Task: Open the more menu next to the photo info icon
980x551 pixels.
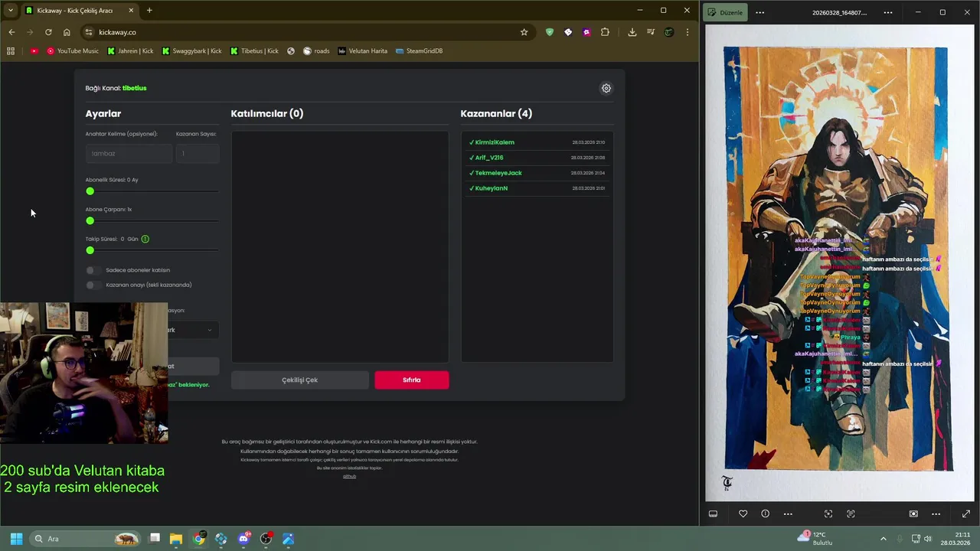Action: [788, 514]
